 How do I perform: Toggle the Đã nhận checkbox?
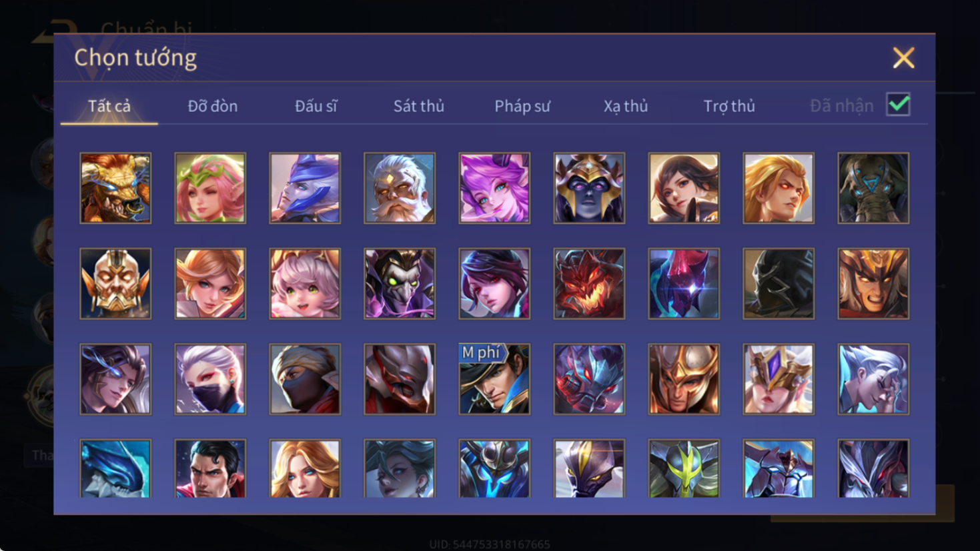898,105
